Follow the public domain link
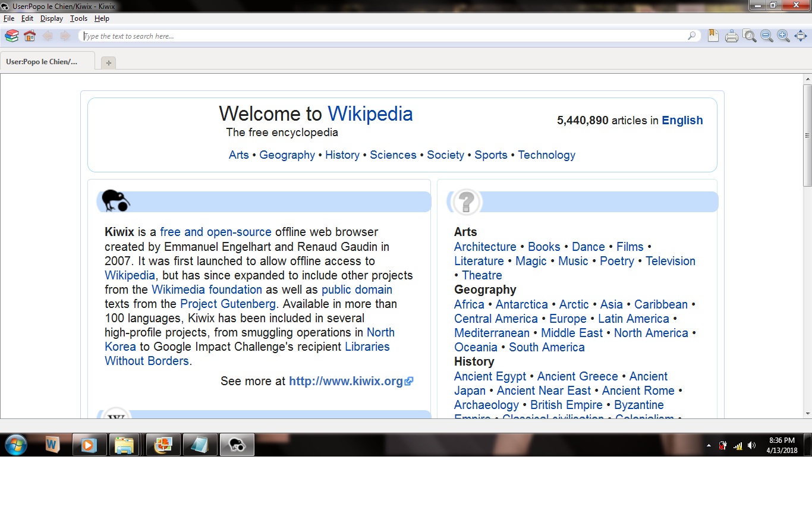The image size is (812, 516). (x=357, y=290)
